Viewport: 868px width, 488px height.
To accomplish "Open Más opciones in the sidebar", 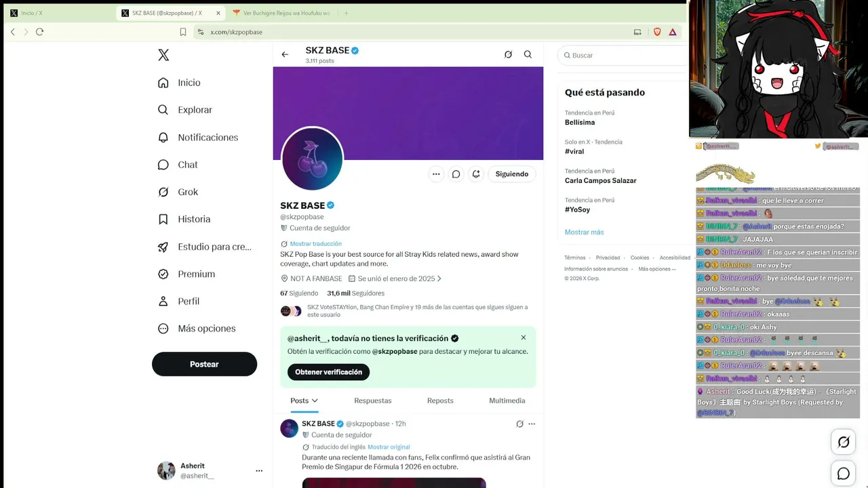I will coord(197,329).
